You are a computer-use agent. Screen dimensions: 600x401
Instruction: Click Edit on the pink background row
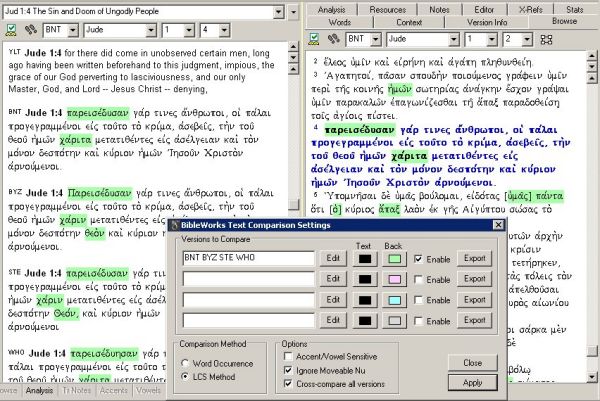[333, 279]
